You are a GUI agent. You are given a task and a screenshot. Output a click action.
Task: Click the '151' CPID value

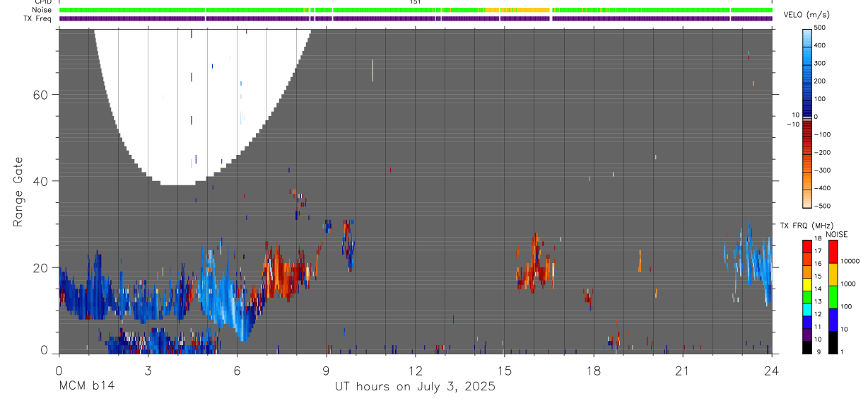[x=416, y=2]
